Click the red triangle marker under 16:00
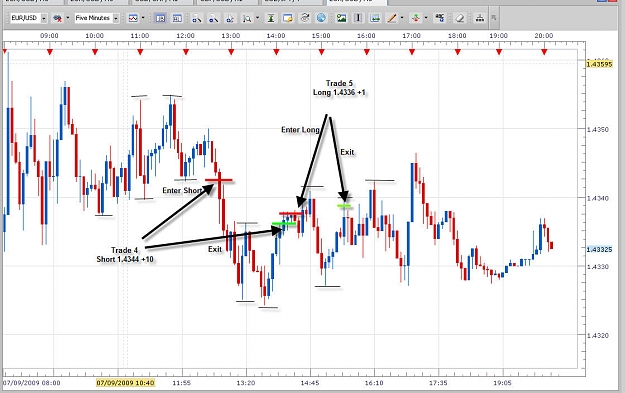 (367, 52)
